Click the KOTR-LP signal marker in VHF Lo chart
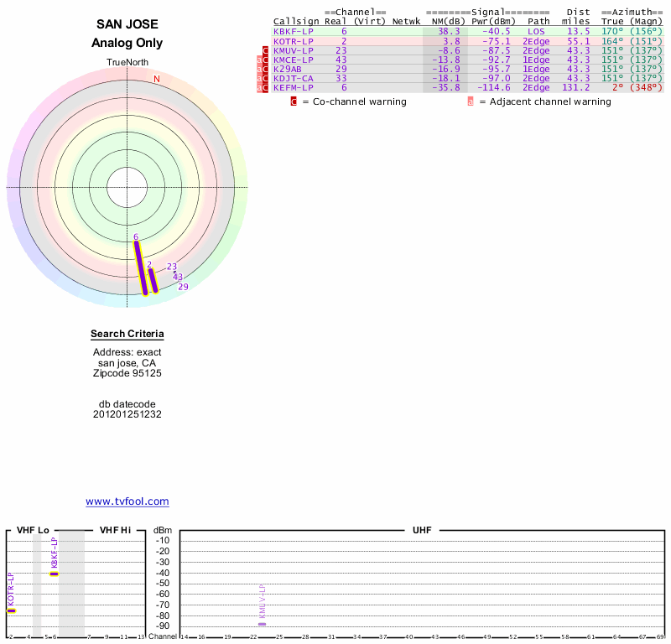 point(11,610)
